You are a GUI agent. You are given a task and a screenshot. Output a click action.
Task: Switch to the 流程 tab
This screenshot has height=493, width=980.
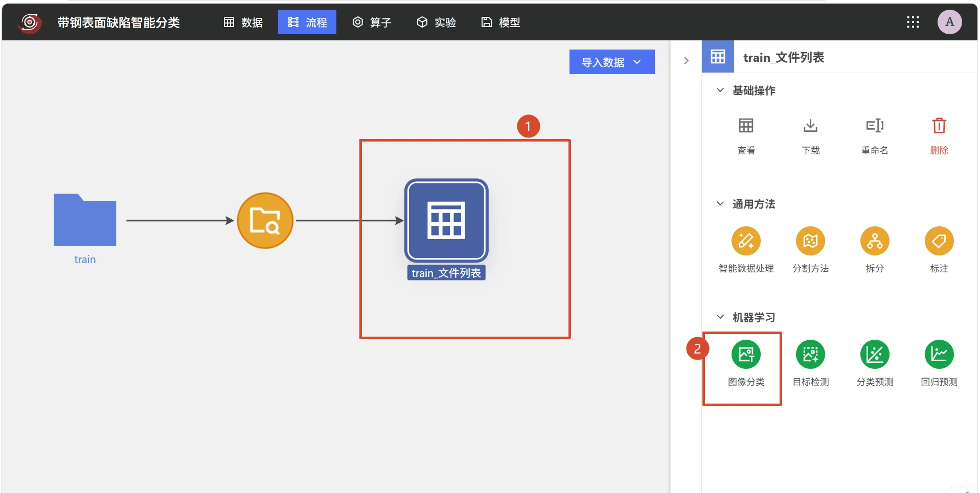click(307, 22)
